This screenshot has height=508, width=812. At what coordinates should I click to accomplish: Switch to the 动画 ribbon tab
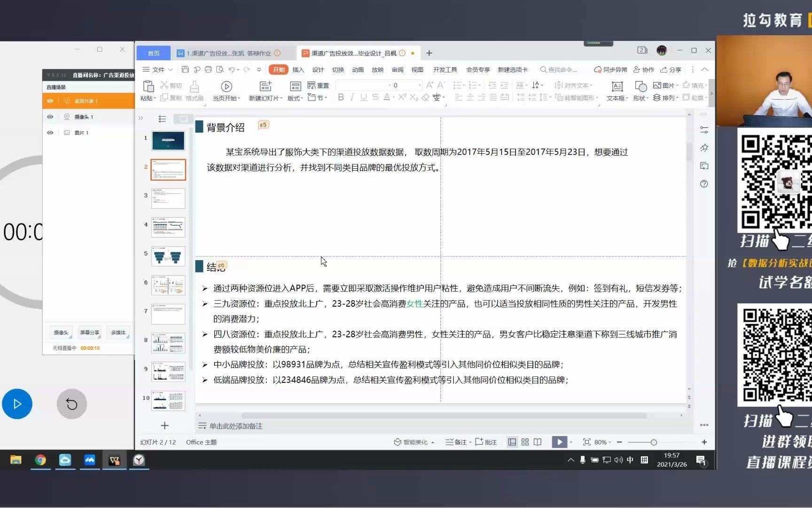[x=358, y=70]
